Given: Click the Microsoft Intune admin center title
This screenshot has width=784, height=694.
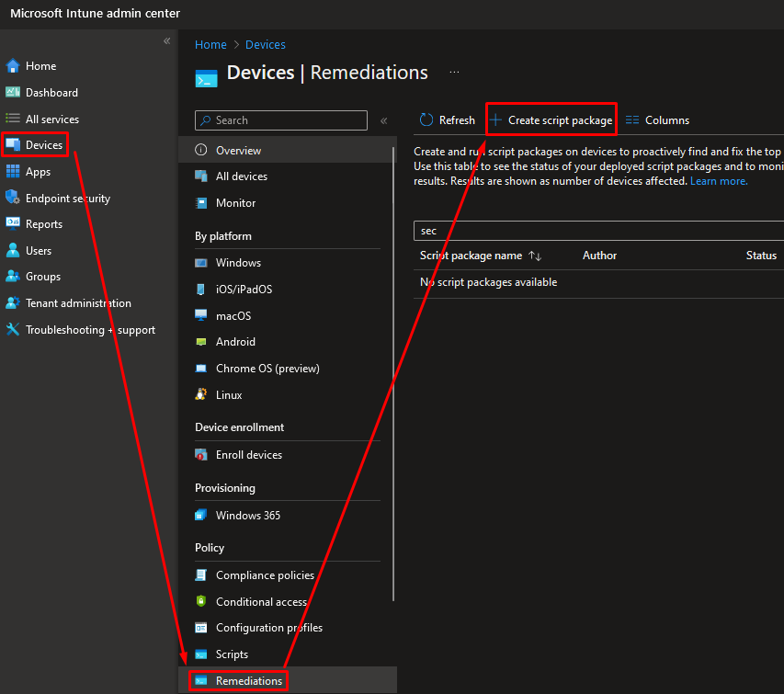Looking at the screenshot, I should click(95, 14).
